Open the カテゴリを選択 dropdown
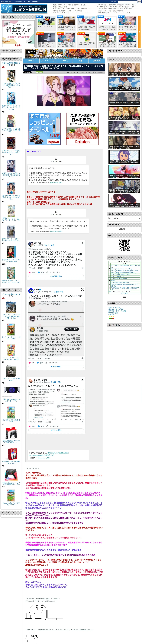Viewport: 142px width, 644px height. (x=124, y=218)
